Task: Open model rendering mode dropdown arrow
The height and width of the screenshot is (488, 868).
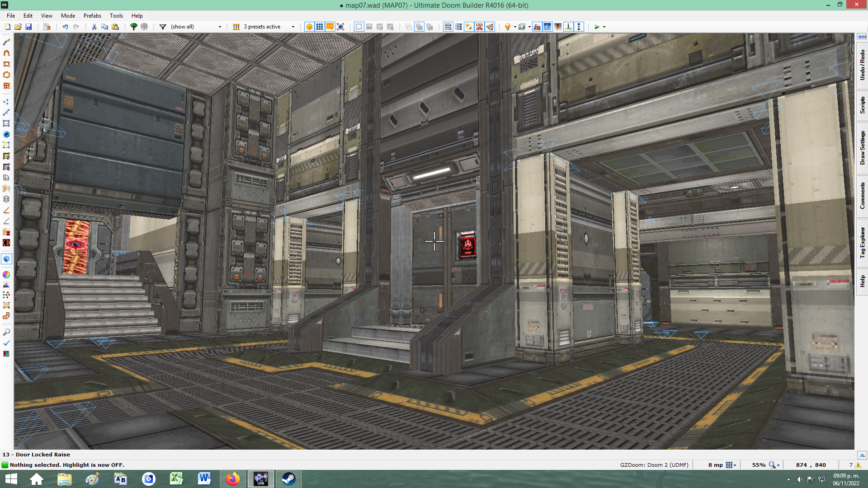Action: (x=529, y=27)
